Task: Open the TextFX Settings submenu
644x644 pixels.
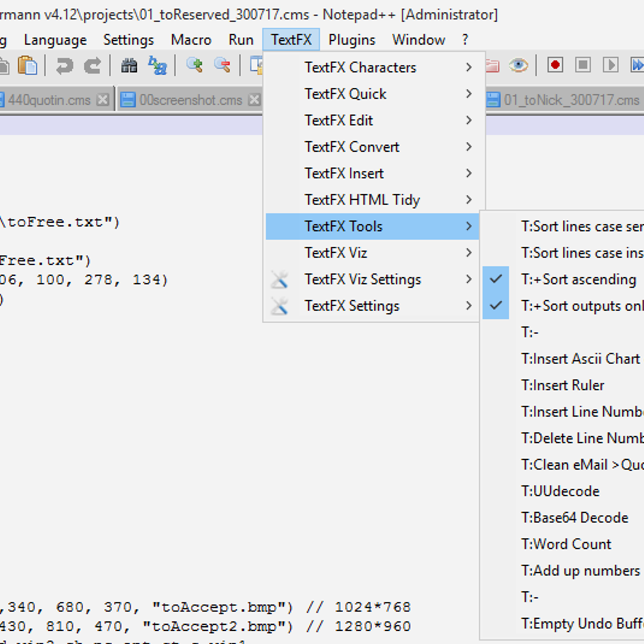Action: click(x=372, y=306)
